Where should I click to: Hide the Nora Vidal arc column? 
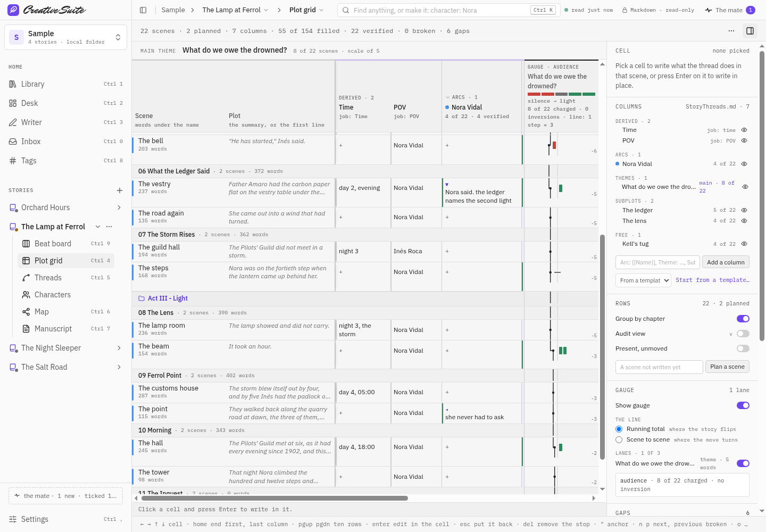(744, 164)
